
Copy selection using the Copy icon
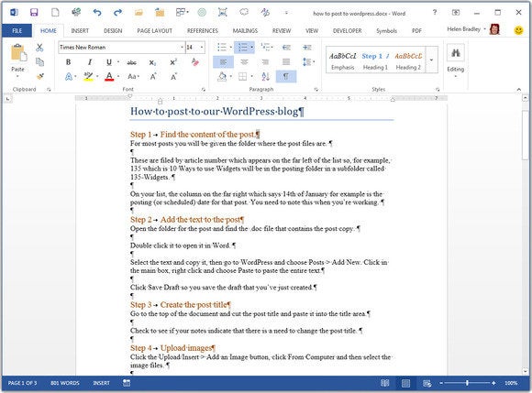(39, 62)
